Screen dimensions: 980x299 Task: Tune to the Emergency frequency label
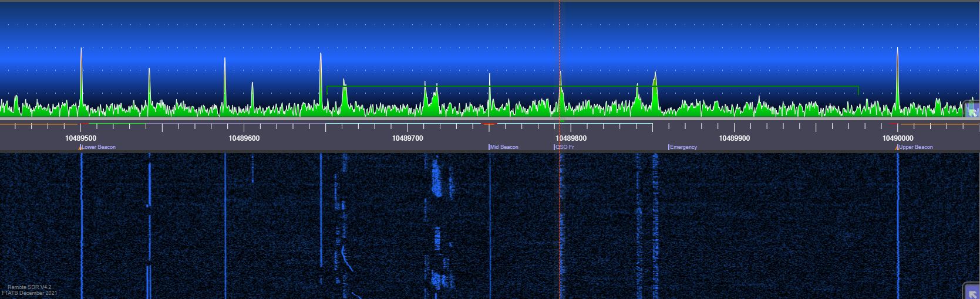click(x=683, y=147)
